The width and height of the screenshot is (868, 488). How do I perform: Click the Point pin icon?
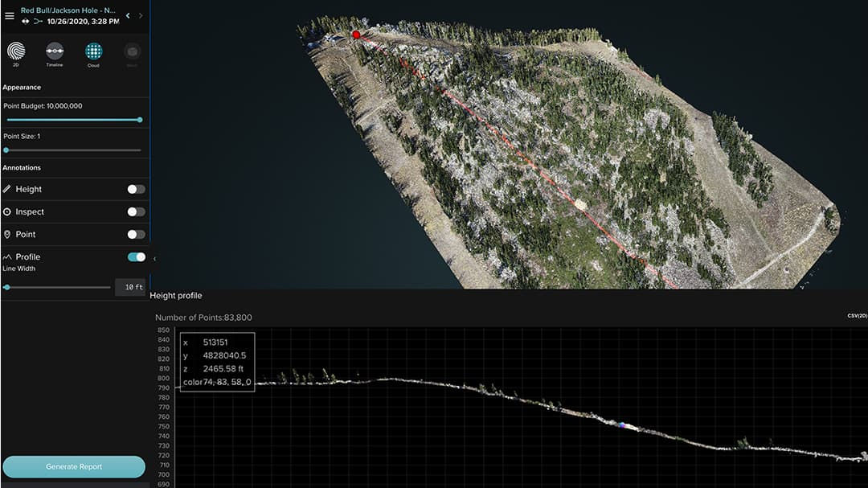coord(7,234)
